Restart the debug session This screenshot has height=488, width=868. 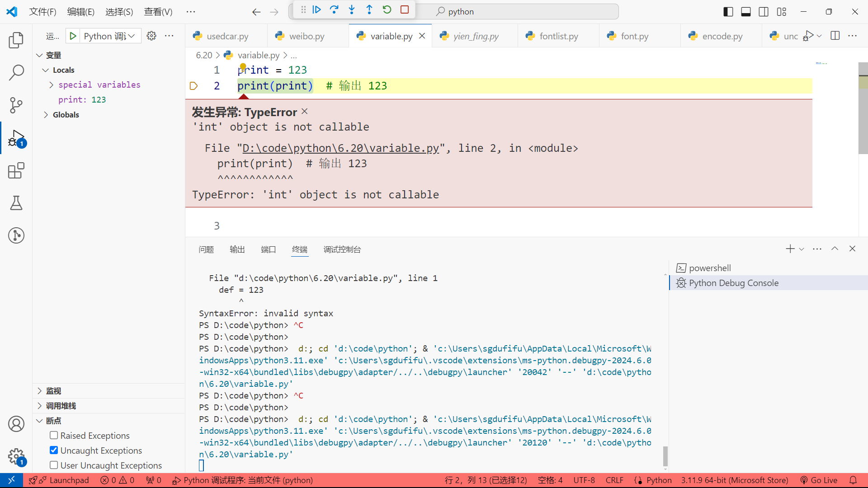387,10
